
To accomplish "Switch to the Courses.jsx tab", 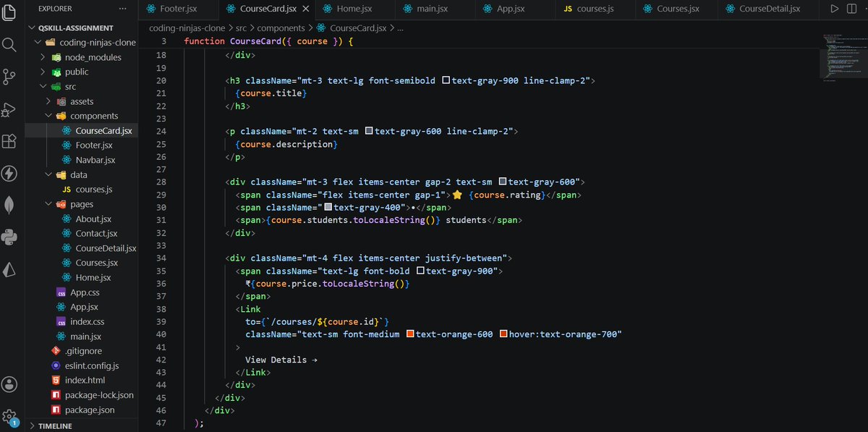I will [x=677, y=9].
